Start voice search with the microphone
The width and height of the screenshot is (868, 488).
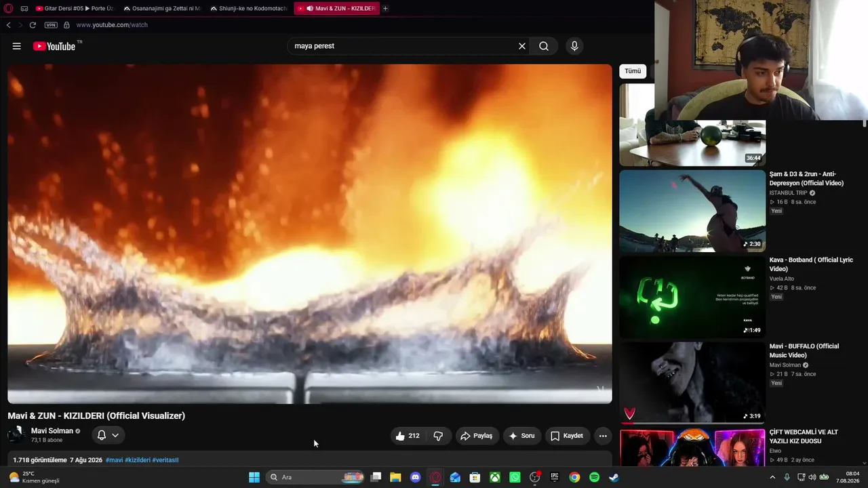574,46
